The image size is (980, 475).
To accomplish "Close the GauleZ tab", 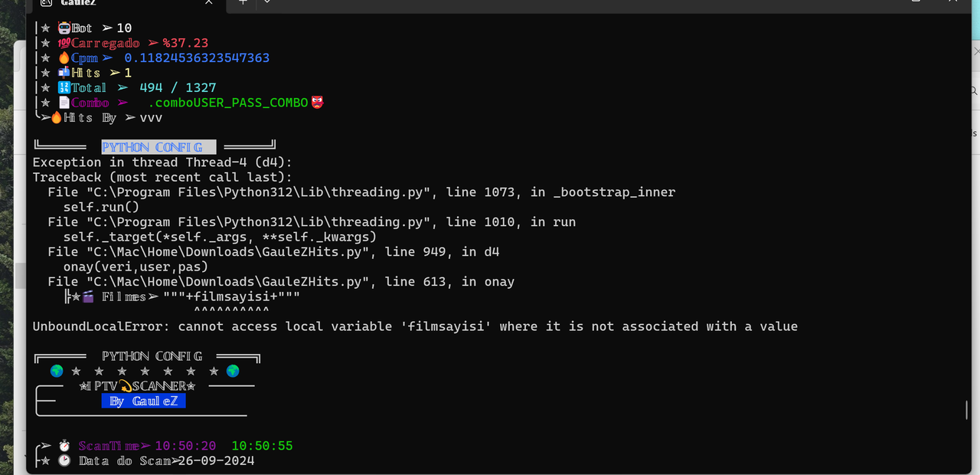I will coord(209,2).
